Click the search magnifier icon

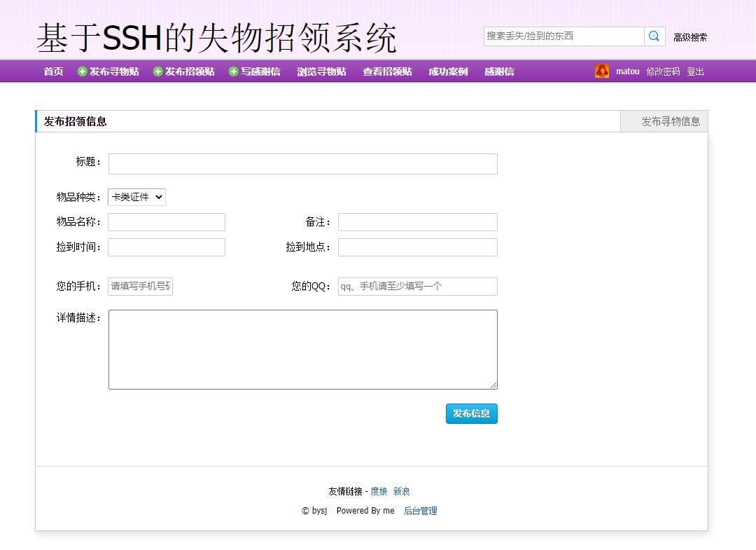[654, 36]
